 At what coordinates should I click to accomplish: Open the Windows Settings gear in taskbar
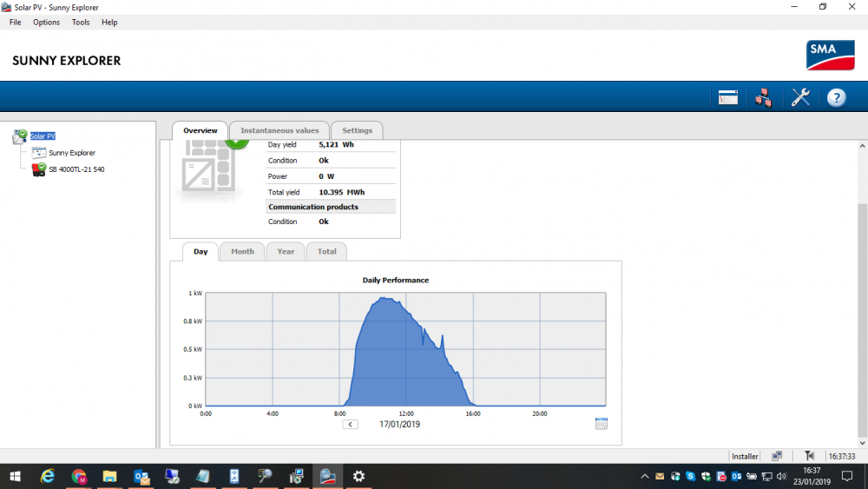(x=358, y=476)
